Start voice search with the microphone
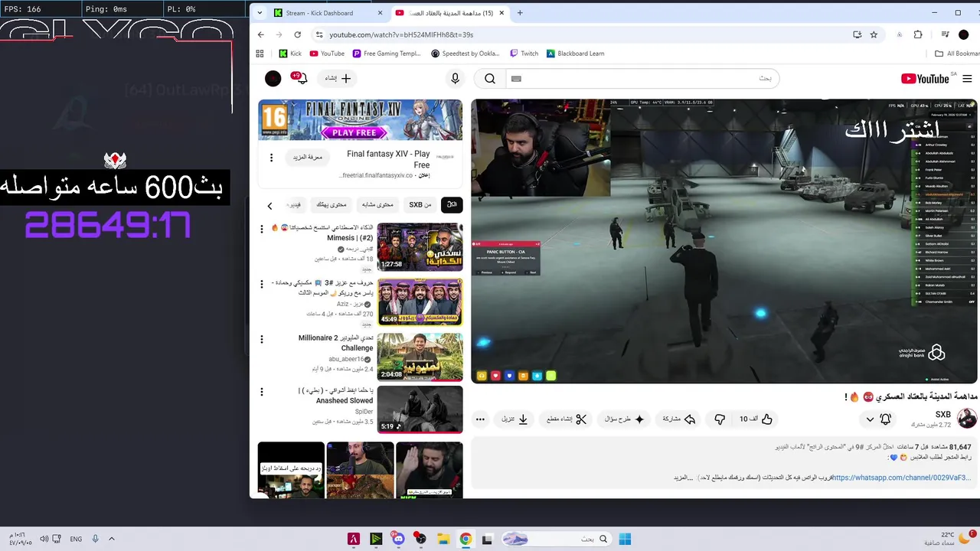This screenshot has height=551, width=980. pyautogui.click(x=456, y=79)
